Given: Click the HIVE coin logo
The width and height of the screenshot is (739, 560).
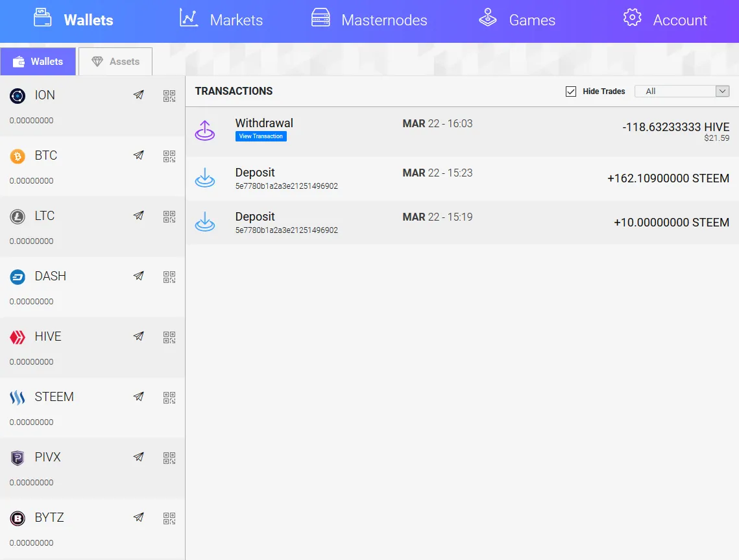Looking at the screenshot, I should [18, 337].
